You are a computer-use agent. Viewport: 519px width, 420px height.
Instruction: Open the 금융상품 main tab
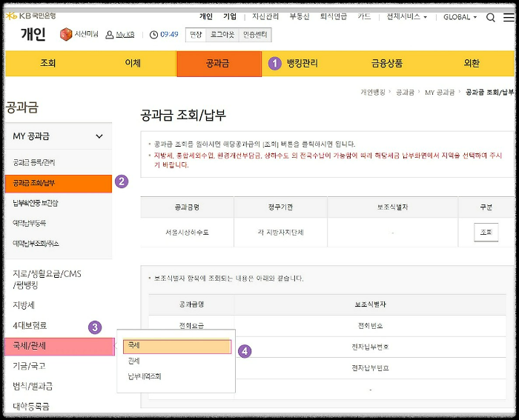pyautogui.click(x=386, y=63)
